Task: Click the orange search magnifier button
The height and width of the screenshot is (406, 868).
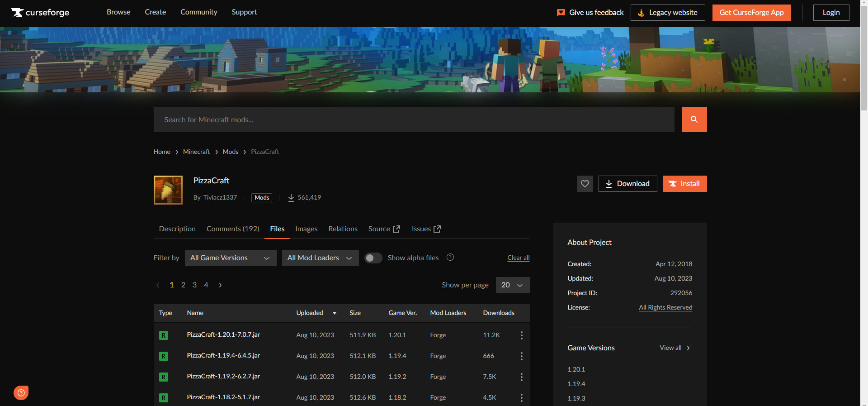Action: pos(694,119)
